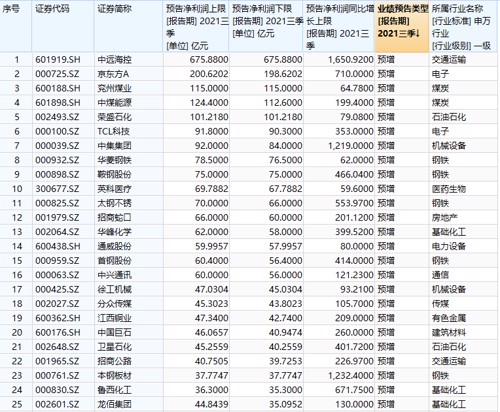Click stock name 招商蛇口
This screenshot has height=412, width=500.
pos(114,218)
